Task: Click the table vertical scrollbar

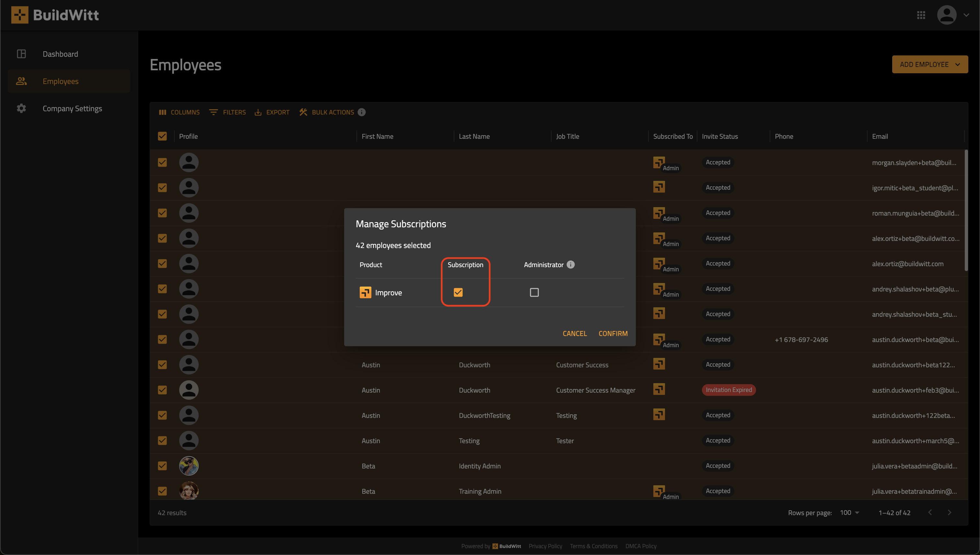Action: (x=966, y=211)
